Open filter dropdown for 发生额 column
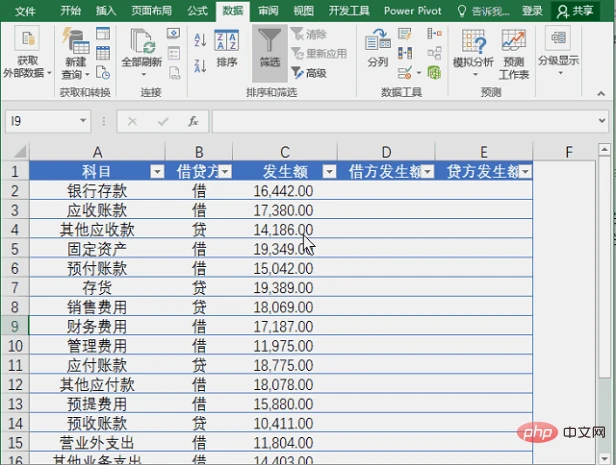Viewport: 616px width, 465px height. pyautogui.click(x=329, y=172)
